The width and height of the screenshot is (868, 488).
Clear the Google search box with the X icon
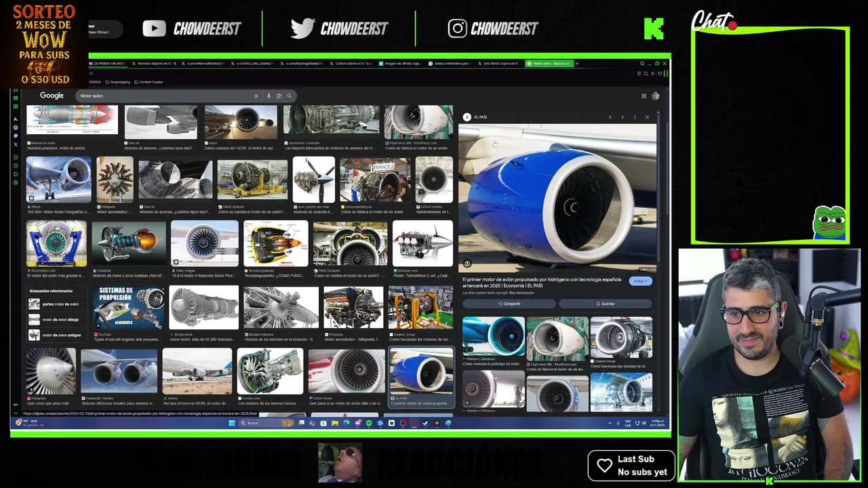[x=256, y=96]
